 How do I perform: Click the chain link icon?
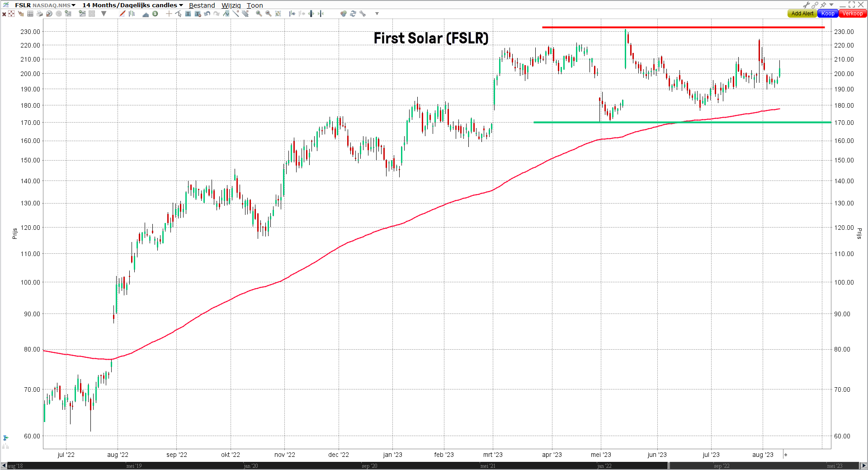815,5
